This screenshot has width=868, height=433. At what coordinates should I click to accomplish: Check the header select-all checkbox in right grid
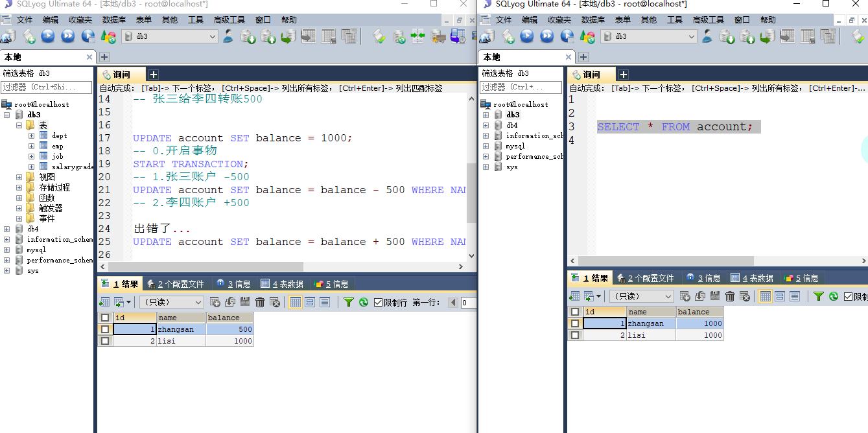click(x=575, y=312)
